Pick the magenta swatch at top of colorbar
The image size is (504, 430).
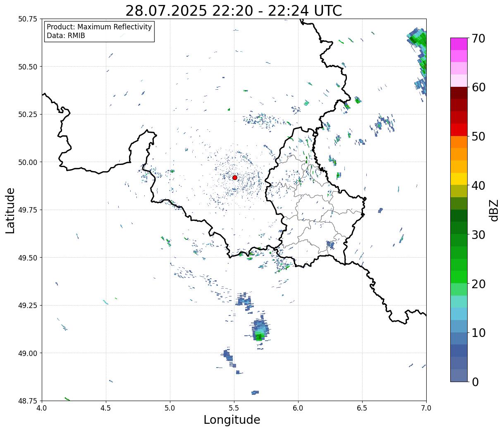[459, 44]
